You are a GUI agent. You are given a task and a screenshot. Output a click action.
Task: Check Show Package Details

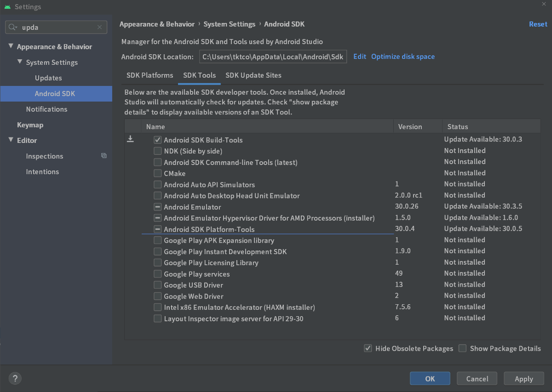[x=462, y=348]
